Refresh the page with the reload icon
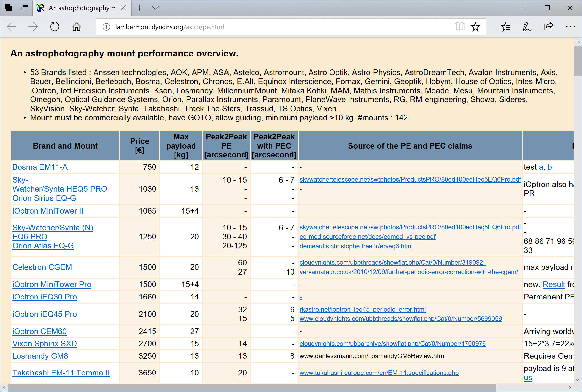The width and height of the screenshot is (582, 392). click(55, 27)
